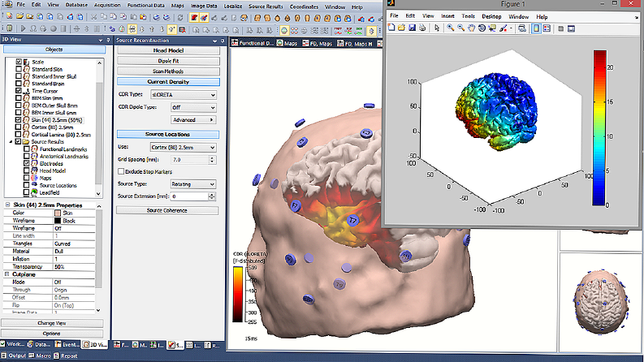Click Open File icon in Figure 1 toolbar
644x362 pixels.
coord(401,28)
